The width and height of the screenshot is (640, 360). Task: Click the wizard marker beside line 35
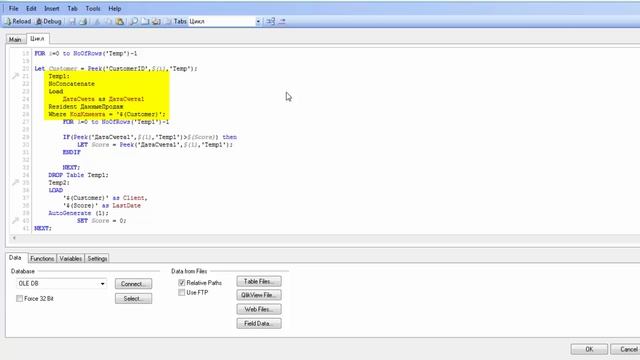(x=16, y=182)
